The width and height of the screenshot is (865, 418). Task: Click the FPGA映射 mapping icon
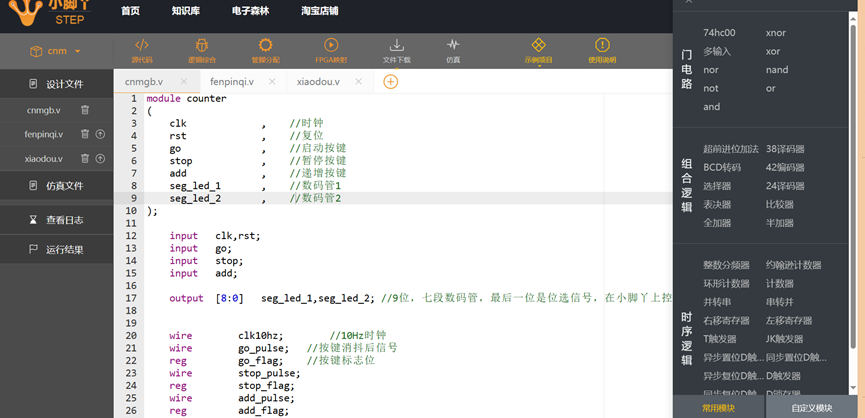coord(331,46)
